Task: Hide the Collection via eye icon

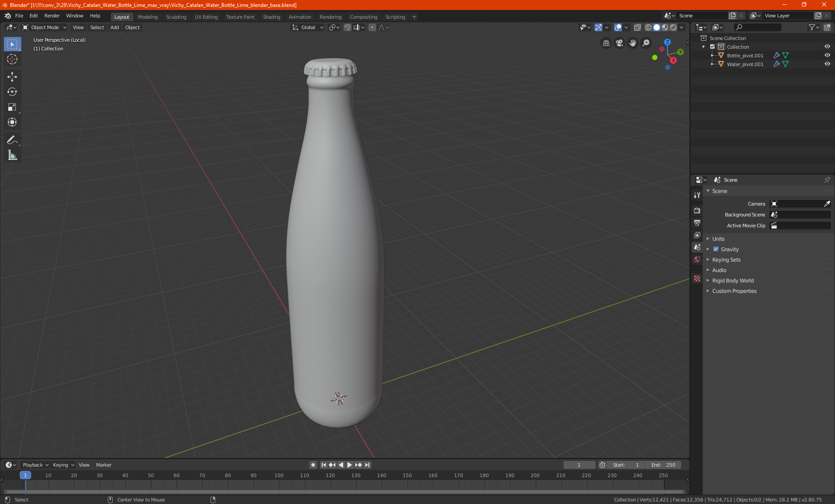Action: [x=827, y=47]
